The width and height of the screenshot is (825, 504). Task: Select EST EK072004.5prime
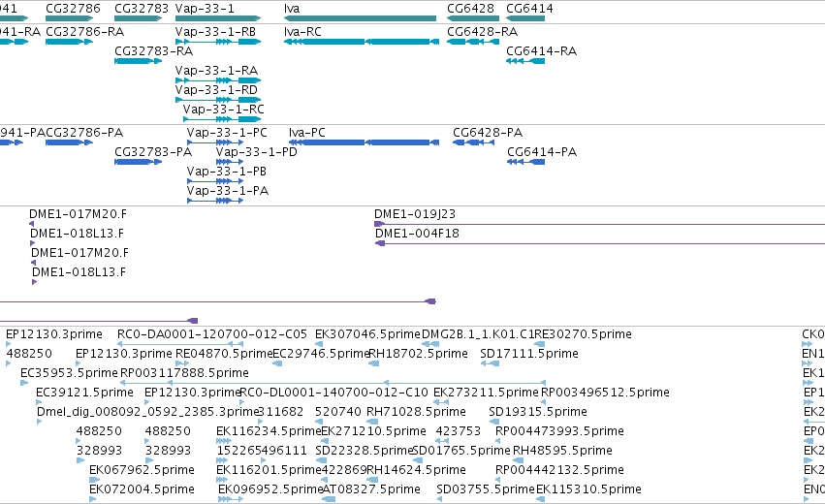coord(143,489)
